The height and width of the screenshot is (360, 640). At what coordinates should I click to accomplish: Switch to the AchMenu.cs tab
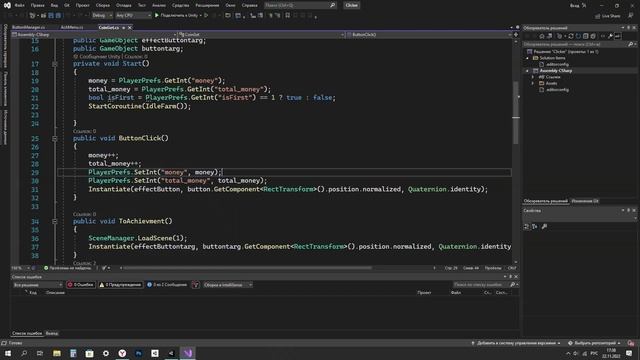(72, 27)
